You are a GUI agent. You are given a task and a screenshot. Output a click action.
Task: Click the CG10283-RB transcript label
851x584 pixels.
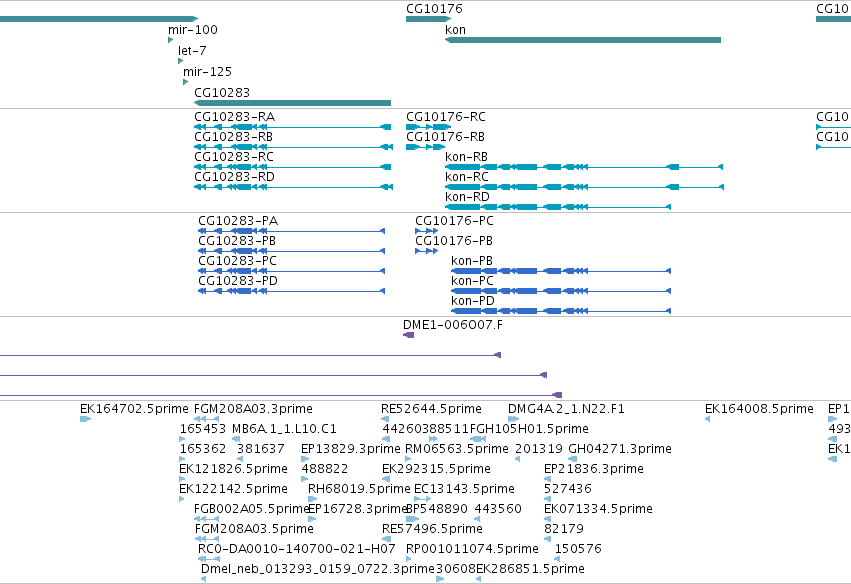point(233,137)
